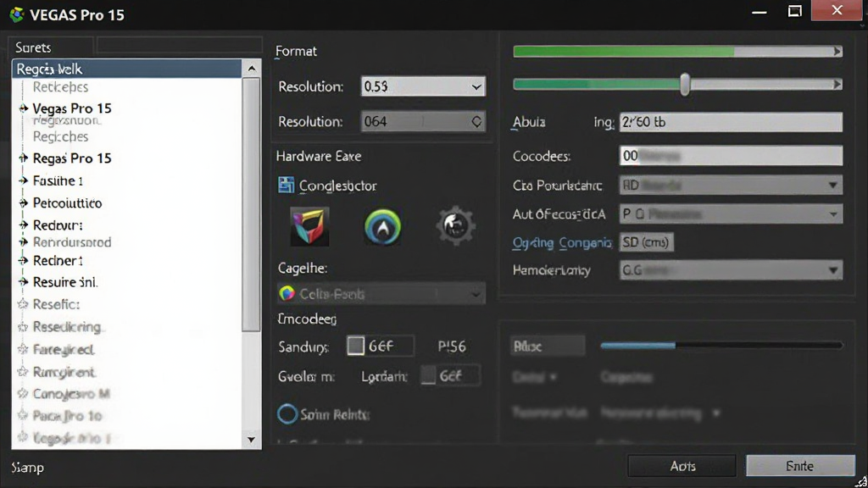This screenshot has height=488, width=868.
Task: Select the Regcia Melk header row
Action: point(127,69)
